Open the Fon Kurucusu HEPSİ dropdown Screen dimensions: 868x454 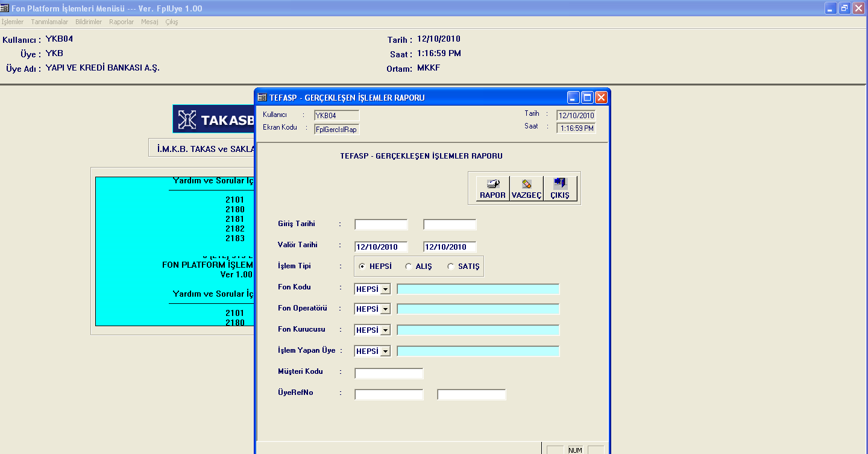(x=385, y=330)
